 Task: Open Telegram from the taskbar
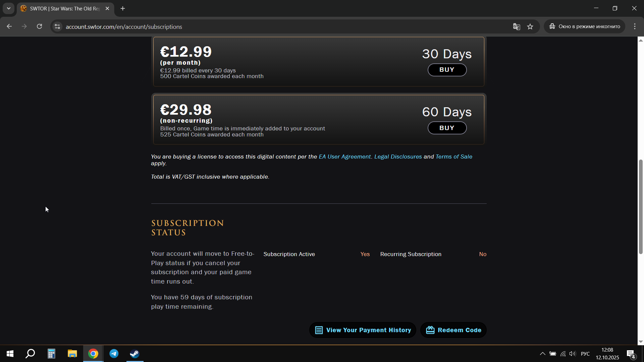[114, 354]
